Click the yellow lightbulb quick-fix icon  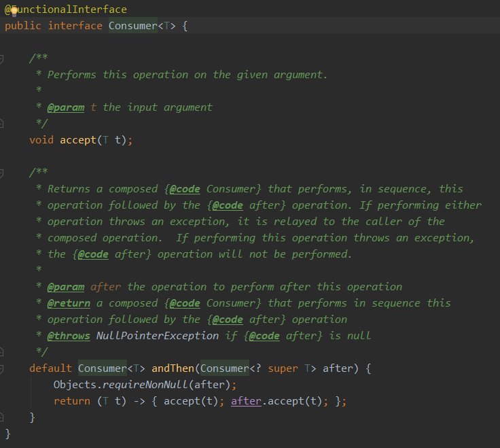[14, 11]
